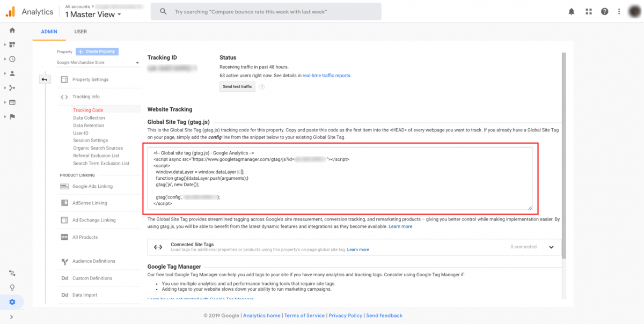
Task: Open Audience person icon in sidebar
Action: (x=12, y=73)
